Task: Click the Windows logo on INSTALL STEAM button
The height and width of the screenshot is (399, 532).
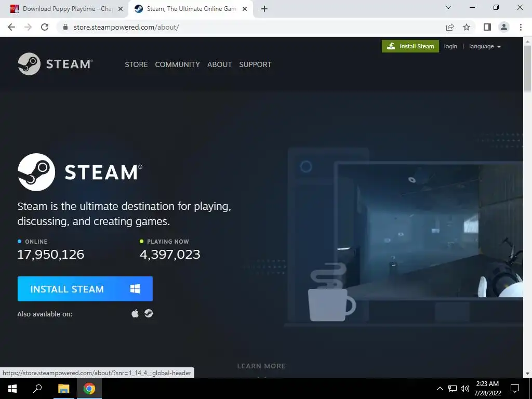Action: click(135, 289)
